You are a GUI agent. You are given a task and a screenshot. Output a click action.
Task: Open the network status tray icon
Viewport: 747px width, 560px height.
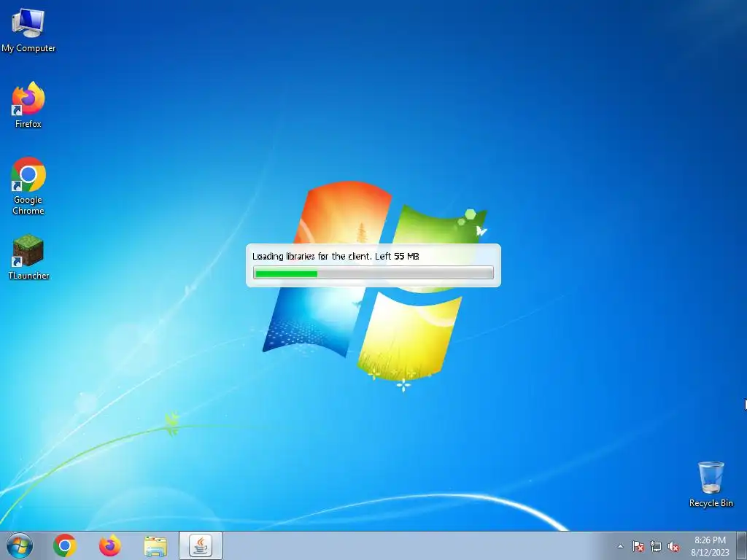click(656, 546)
